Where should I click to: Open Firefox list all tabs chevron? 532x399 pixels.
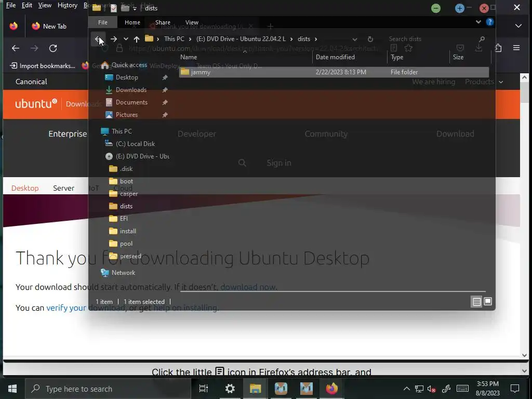518,26
